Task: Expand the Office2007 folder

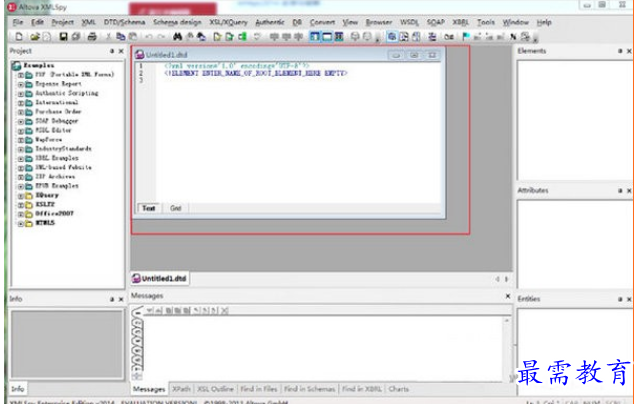Action: point(20,214)
